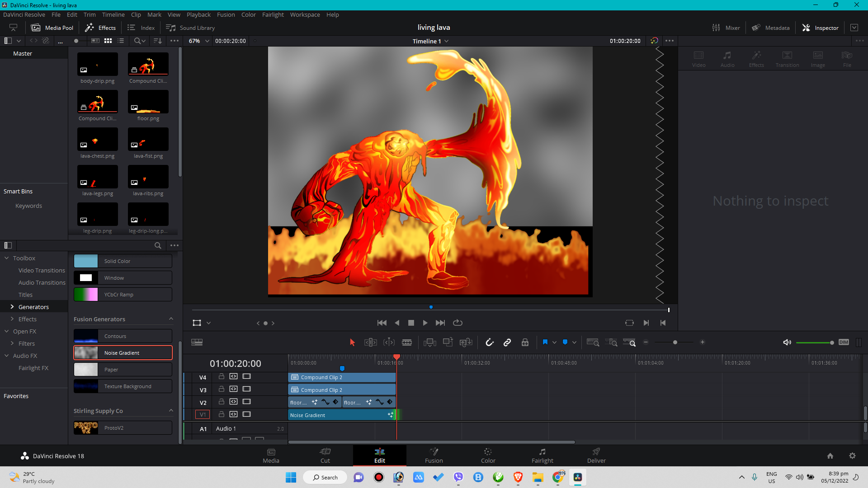The image size is (868, 488).
Task: Toggle auto track selector on V3
Action: pyautogui.click(x=233, y=389)
